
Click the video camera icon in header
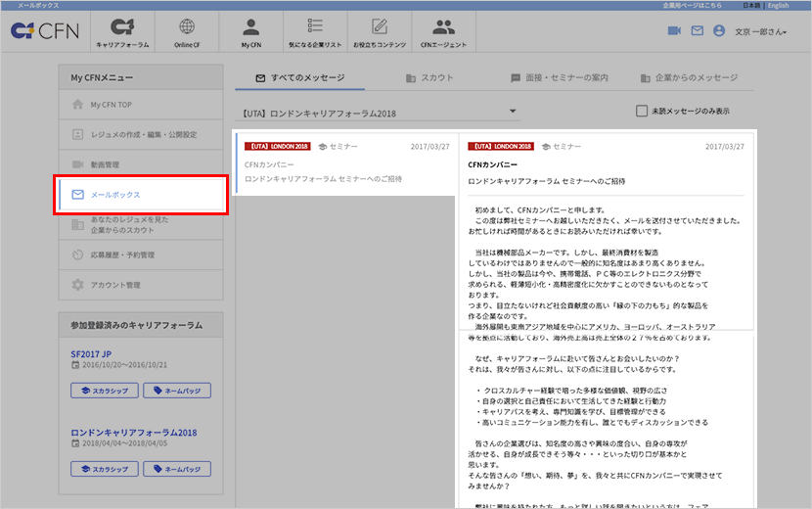674,31
